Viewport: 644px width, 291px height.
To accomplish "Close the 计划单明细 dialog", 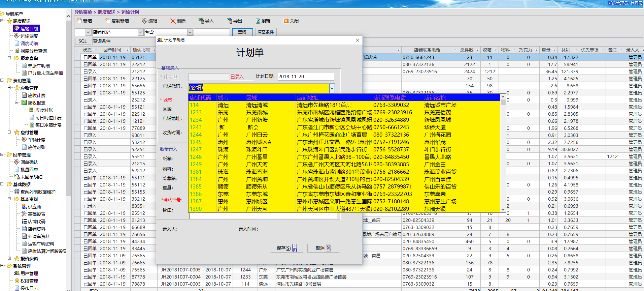I will [x=358, y=40].
